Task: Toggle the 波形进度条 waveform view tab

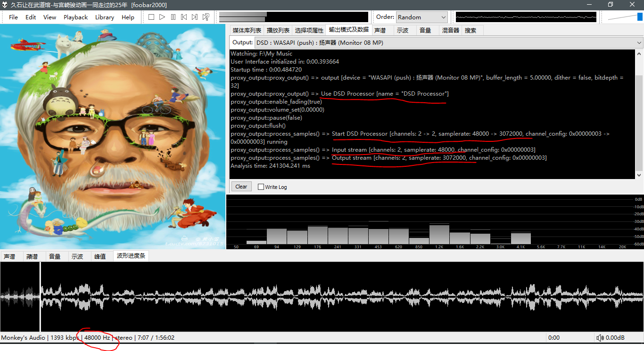Action: click(x=131, y=256)
